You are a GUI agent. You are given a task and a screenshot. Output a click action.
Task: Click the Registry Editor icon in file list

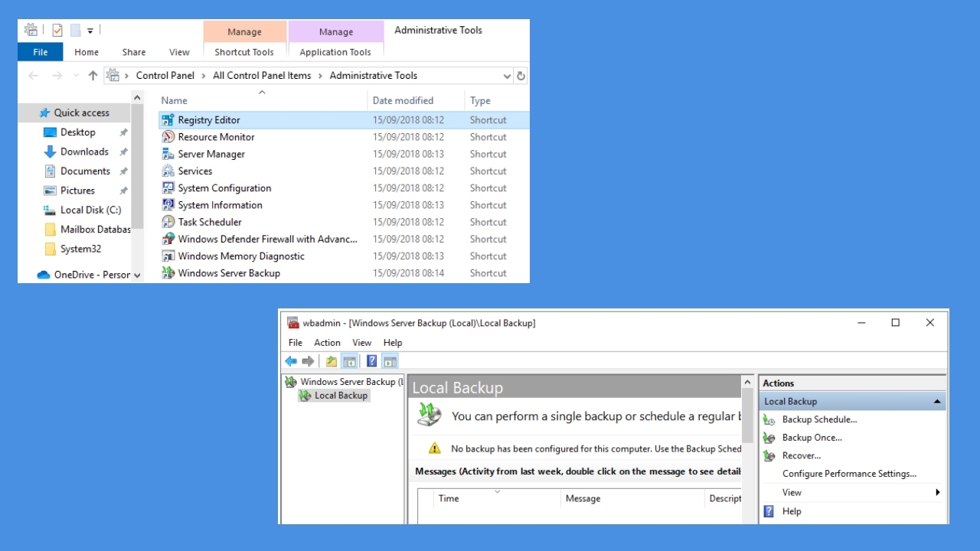tap(168, 120)
